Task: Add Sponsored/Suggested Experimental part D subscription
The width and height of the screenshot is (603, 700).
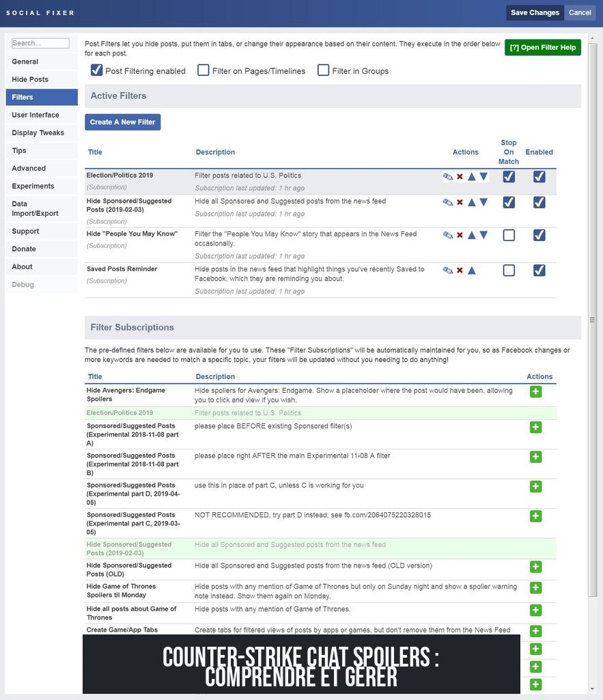Action: (x=535, y=487)
